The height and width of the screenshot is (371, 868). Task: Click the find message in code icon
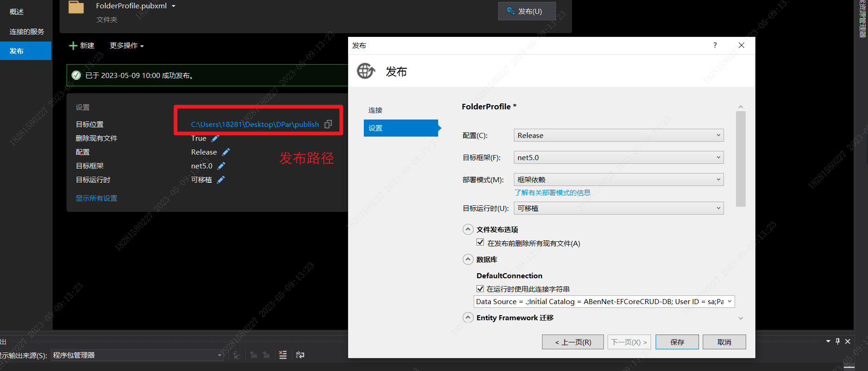(236, 355)
